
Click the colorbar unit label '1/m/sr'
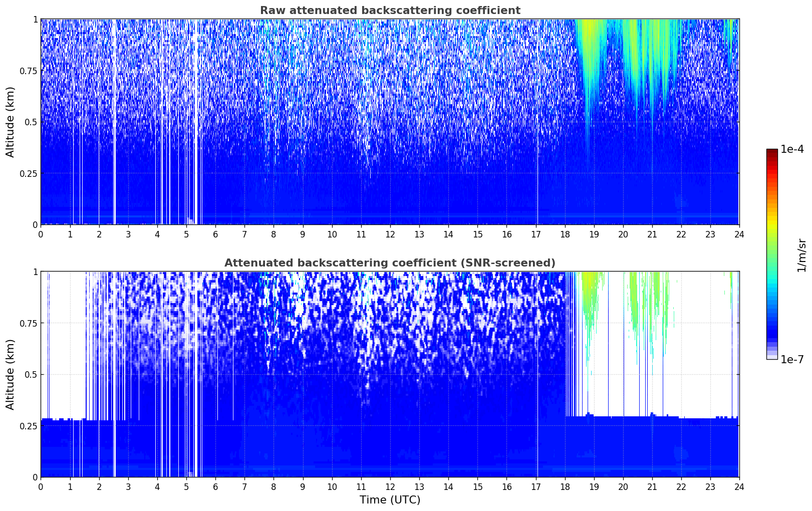point(801,255)
